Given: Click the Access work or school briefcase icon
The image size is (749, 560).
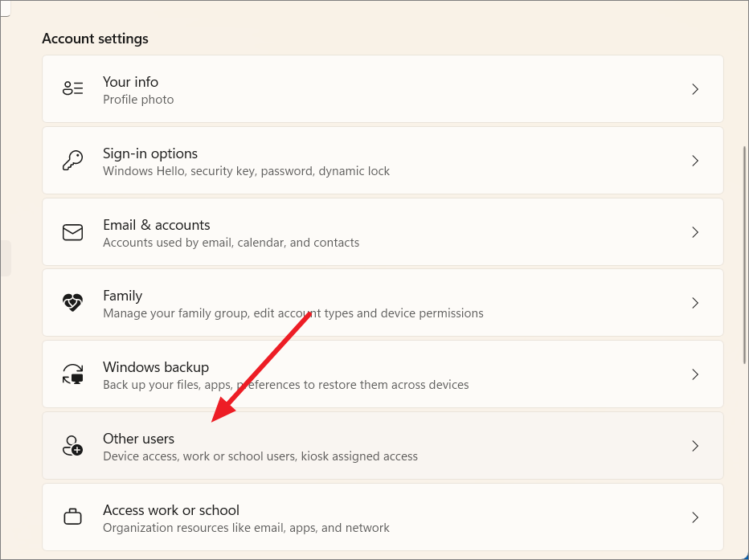Looking at the screenshot, I should tap(72, 517).
